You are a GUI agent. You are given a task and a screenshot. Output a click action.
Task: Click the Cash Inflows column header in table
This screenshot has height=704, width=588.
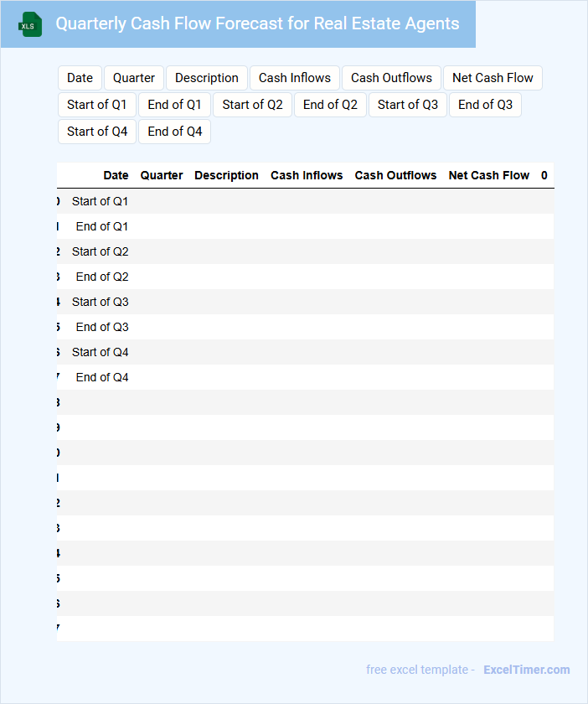click(307, 175)
